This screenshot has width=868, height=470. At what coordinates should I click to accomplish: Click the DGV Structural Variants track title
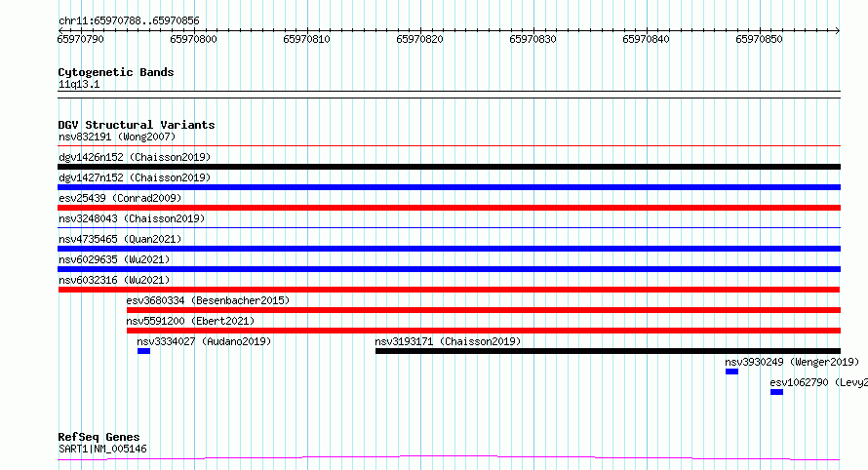(x=137, y=125)
